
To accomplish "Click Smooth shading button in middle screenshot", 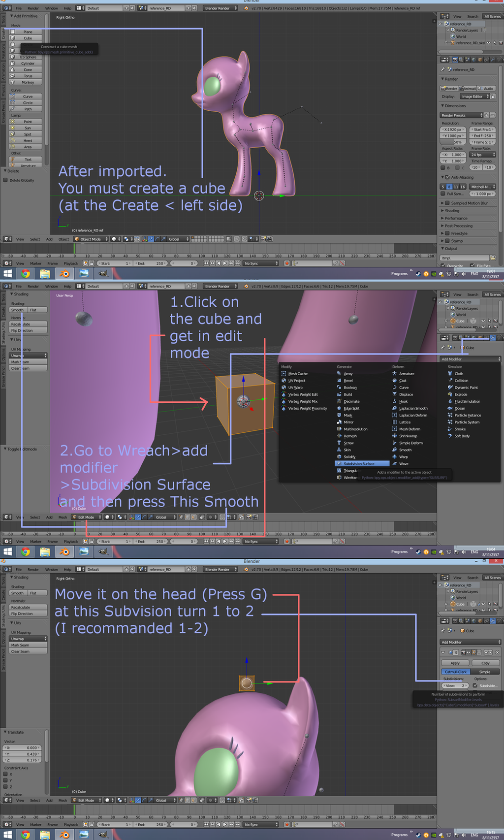I will pyautogui.click(x=18, y=310).
